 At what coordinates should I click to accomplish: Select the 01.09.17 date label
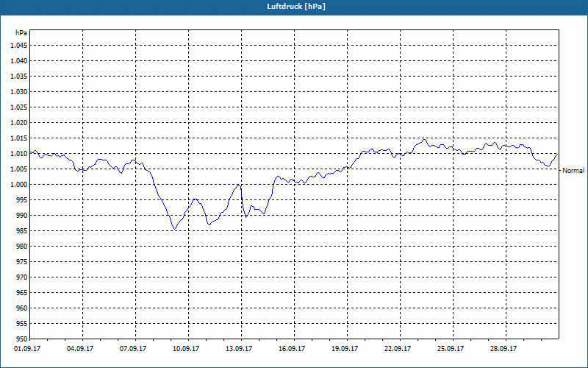click(27, 349)
